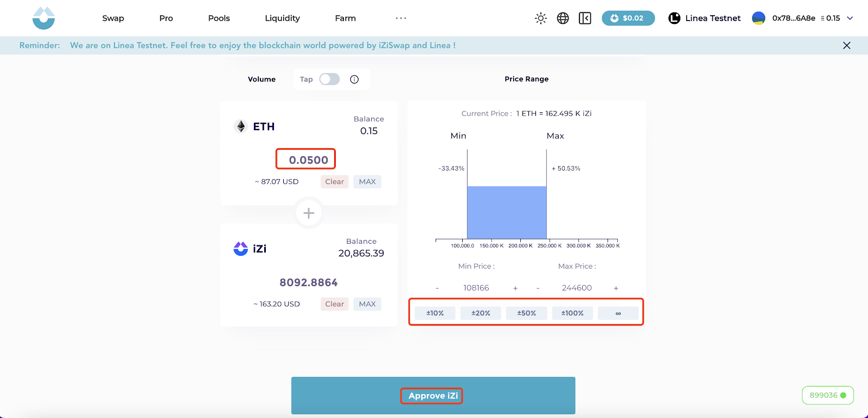This screenshot has width=868, height=418.
Task: Open the Linea Testnet network selector
Action: click(x=704, y=18)
